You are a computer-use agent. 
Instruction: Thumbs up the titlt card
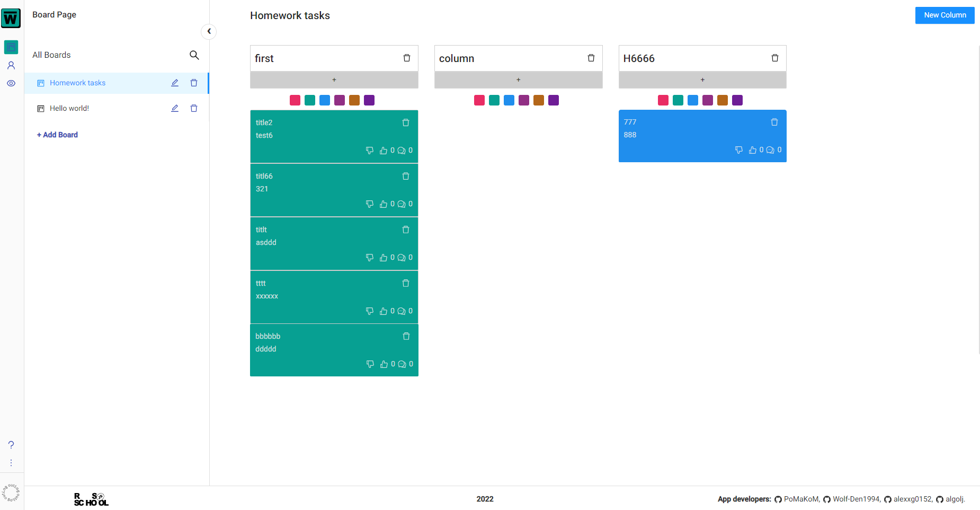pos(384,258)
